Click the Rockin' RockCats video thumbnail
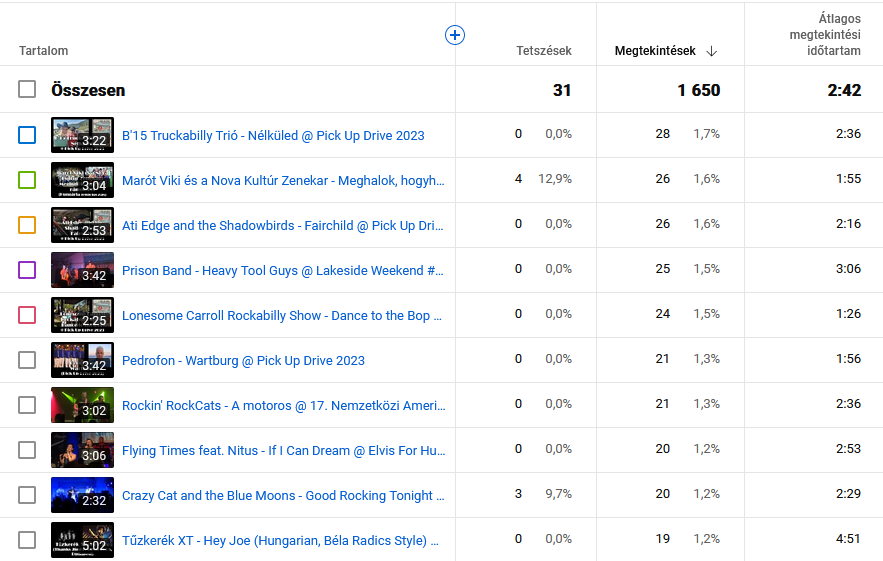The height and width of the screenshot is (561, 883). (82, 405)
